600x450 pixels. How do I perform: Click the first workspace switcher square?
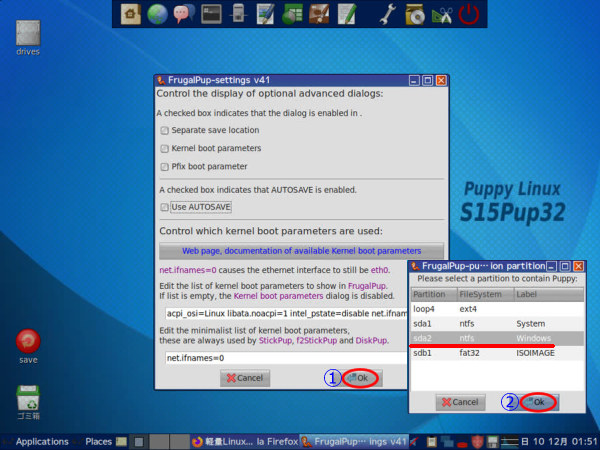(139, 442)
